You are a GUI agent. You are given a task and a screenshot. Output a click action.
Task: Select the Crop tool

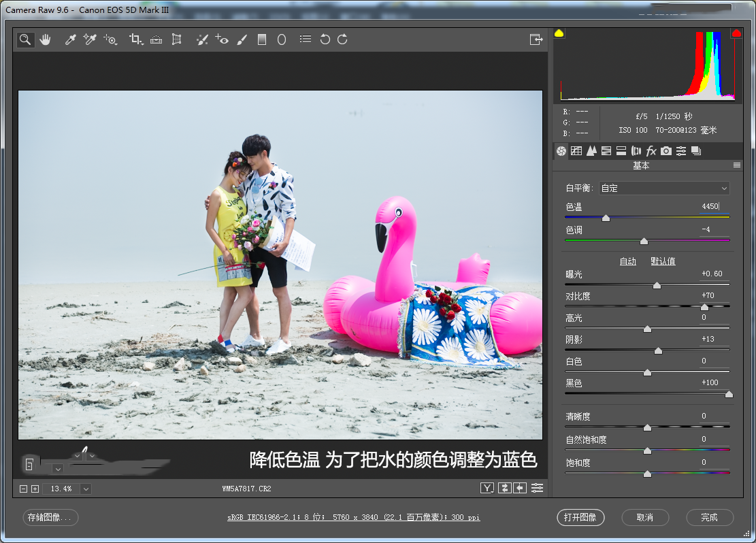[136, 39]
